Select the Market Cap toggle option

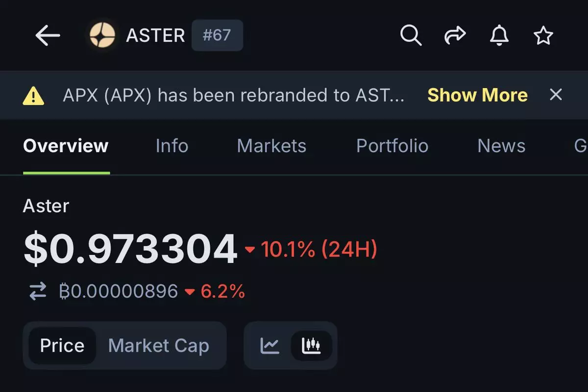159,346
